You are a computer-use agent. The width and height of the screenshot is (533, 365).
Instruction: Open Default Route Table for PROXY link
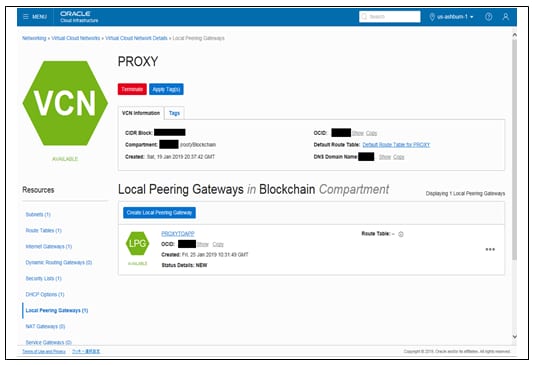(396, 145)
